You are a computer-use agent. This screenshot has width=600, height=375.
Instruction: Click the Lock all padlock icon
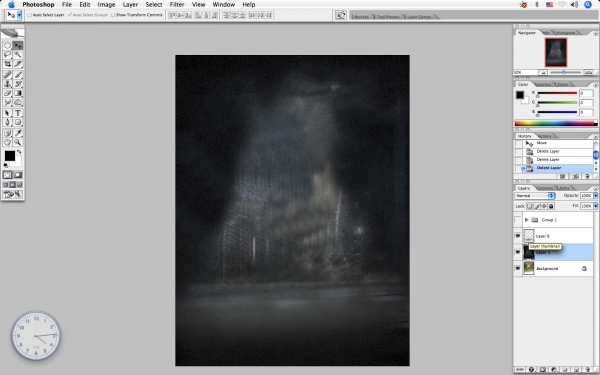(x=551, y=206)
